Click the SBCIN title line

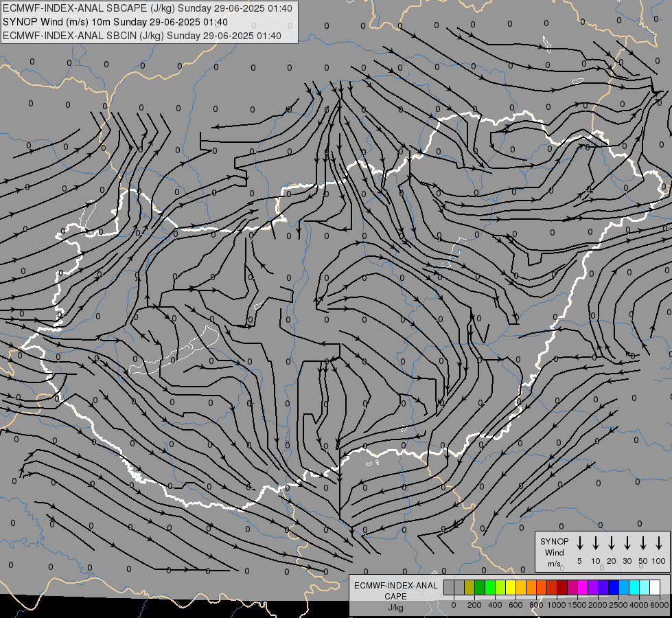(x=142, y=36)
